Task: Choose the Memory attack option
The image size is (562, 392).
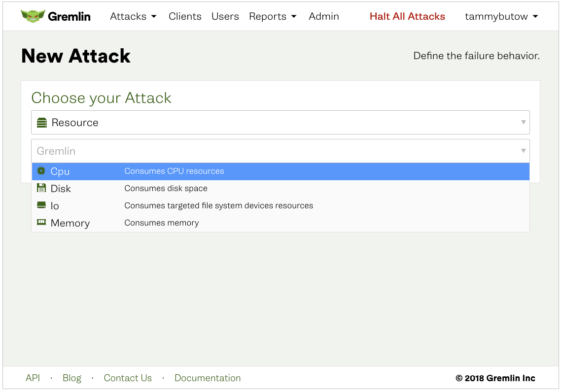Action: [281, 223]
